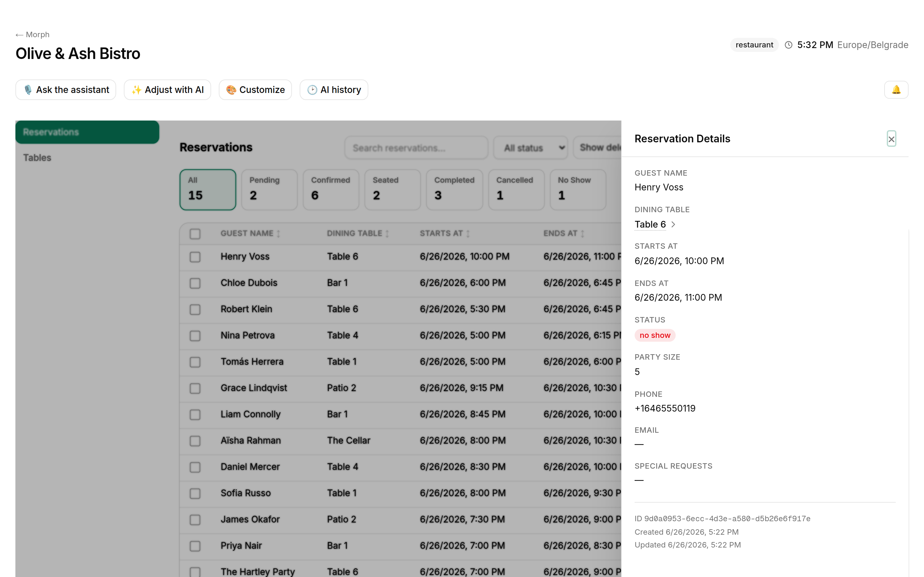This screenshot has width=924, height=577.
Task: Click chevron arrow next to Table 6
Action: click(x=673, y=224)
